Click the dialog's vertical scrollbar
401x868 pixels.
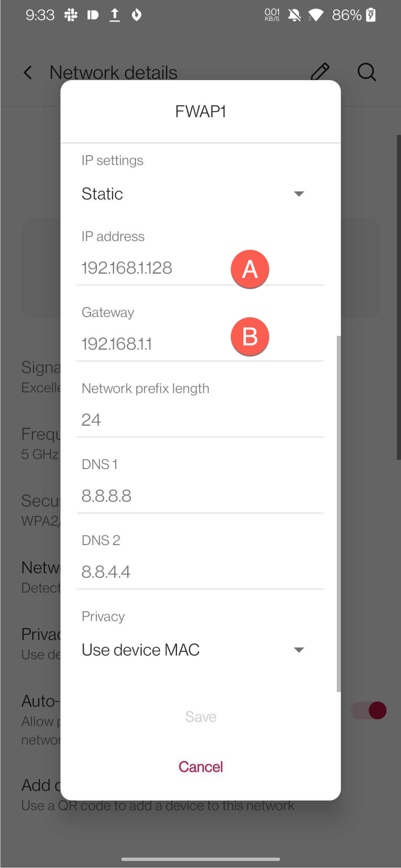pyautogui.click(x=338, y=512)
